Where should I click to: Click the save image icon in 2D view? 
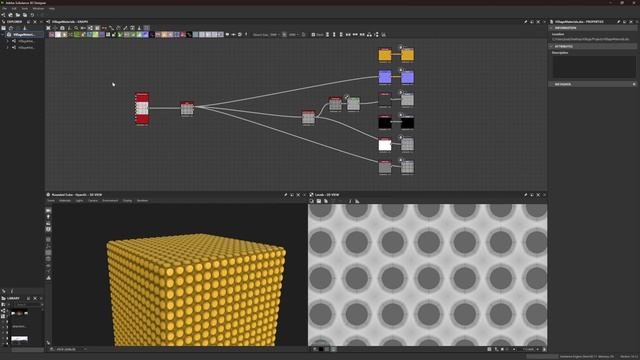(319, 201)
